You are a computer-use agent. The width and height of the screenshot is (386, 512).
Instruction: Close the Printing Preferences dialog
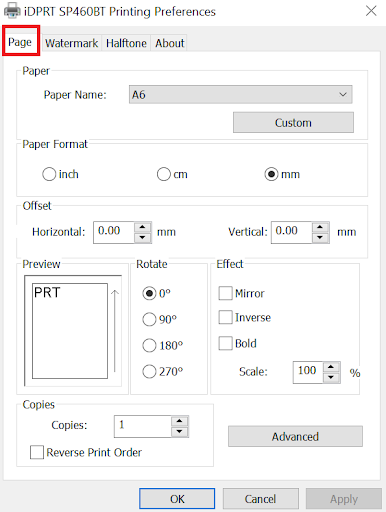371,11
